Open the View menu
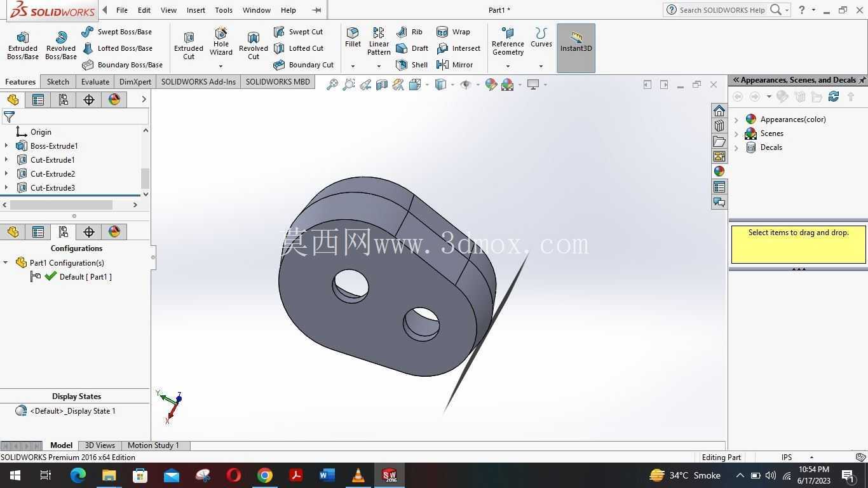The height and width of the screenshot is (488, 868). point(168,10)
